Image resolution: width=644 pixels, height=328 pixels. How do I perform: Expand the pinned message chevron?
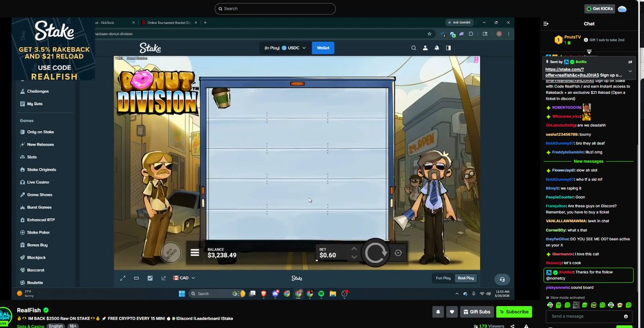click(630, 71)
